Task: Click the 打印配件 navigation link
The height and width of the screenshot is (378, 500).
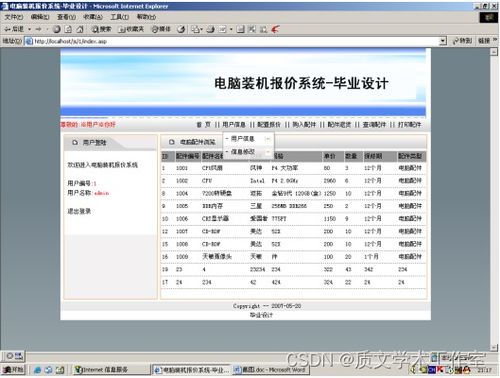Action: pyautogui.click(x=409, y=125)
